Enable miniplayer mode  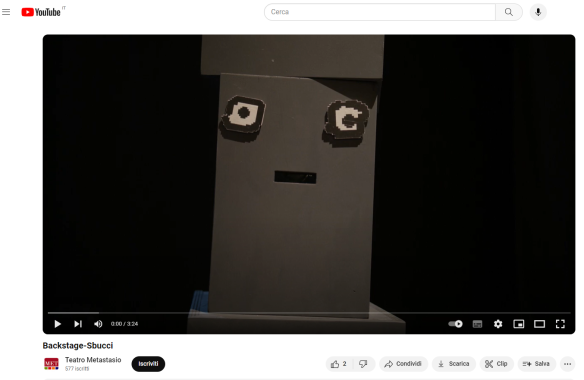[x=519, y=324]
